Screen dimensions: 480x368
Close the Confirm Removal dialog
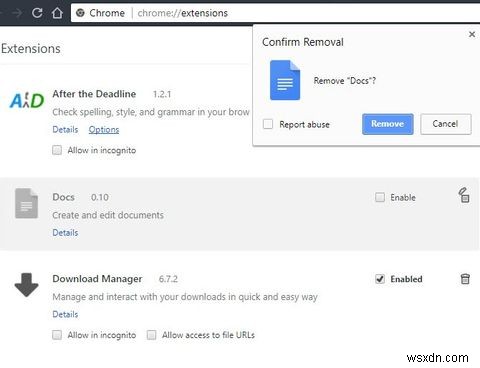click(472, 34)
